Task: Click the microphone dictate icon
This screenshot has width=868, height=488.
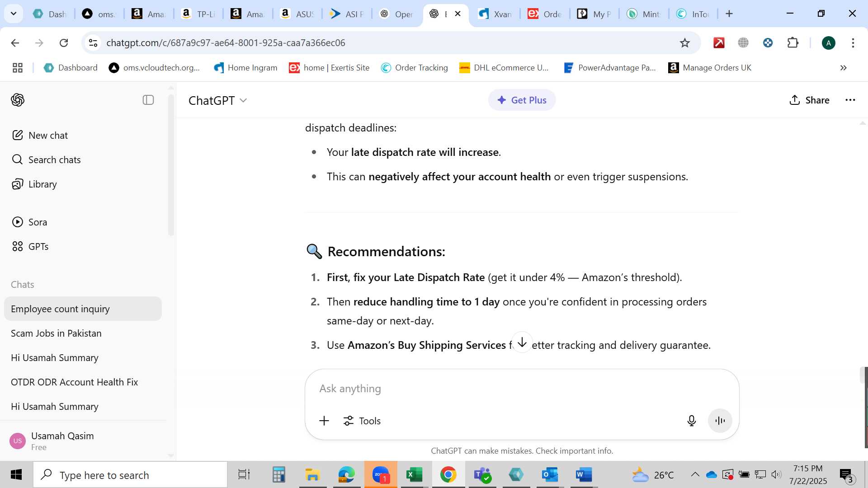Action: pos(691,421)
